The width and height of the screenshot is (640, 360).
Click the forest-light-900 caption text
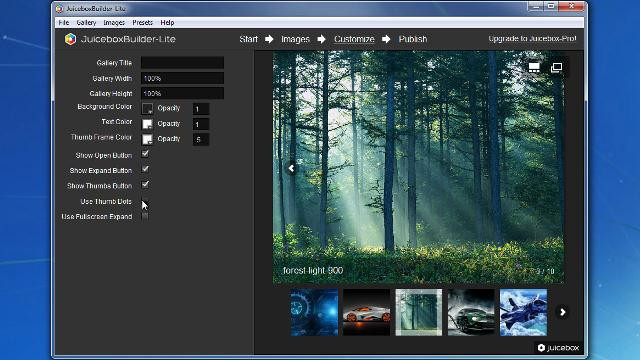[x=313, y=270]
